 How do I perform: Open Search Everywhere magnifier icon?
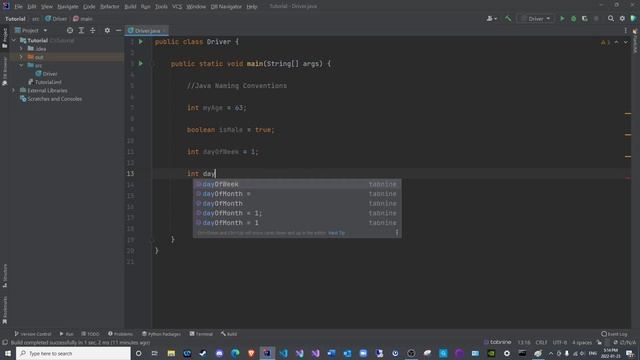(x=611, y=19)
